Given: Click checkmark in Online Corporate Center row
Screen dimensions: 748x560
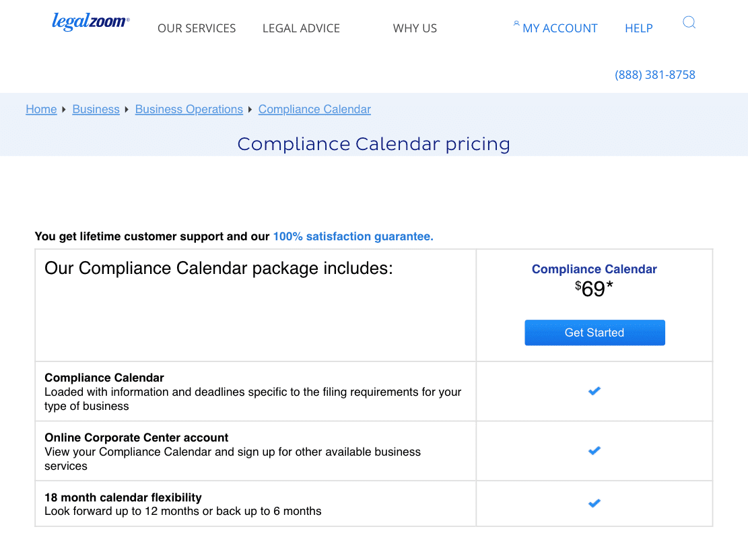Looking at the screenshot, I should tap(594, 451).
